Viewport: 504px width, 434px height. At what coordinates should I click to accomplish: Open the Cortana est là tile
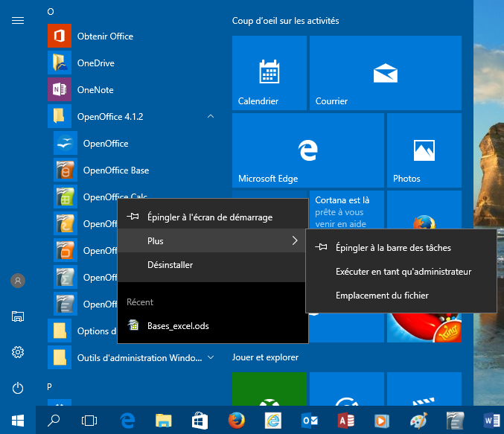346,210
